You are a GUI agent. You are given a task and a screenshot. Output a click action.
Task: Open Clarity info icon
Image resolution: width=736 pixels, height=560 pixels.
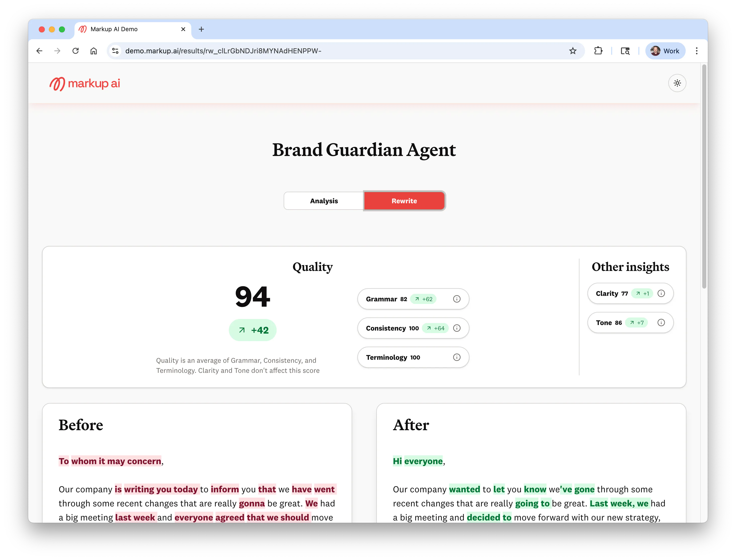click(661, 293)
